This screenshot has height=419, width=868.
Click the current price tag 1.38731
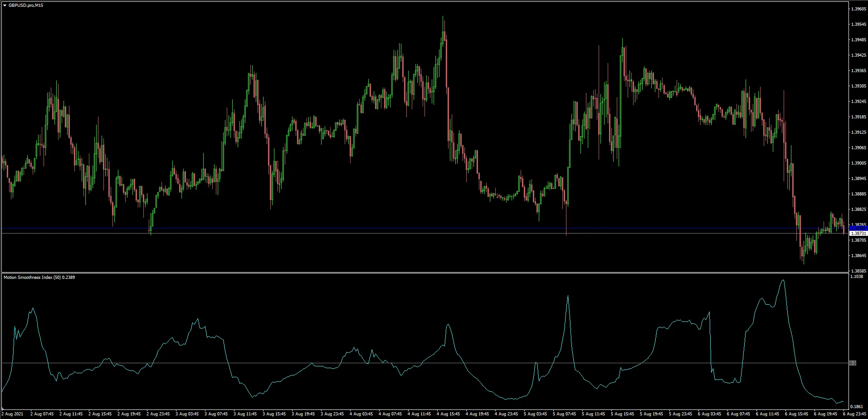pos(858,233)
